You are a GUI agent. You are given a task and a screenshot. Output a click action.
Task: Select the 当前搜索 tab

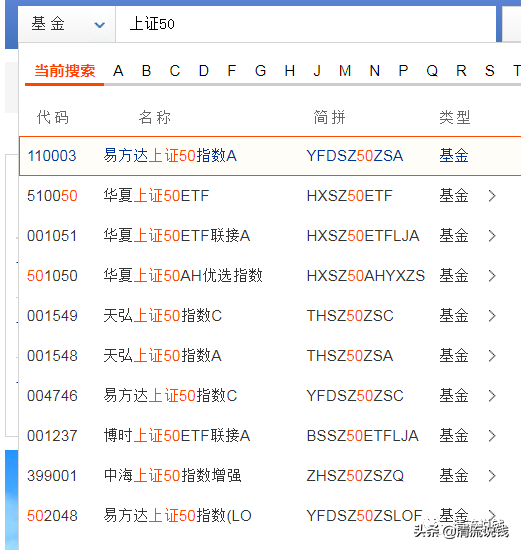point(65,71)
